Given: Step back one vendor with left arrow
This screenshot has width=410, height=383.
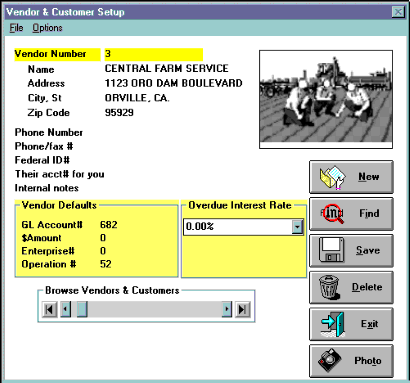Looking at the screenshot, I should (x=65, y=310).
